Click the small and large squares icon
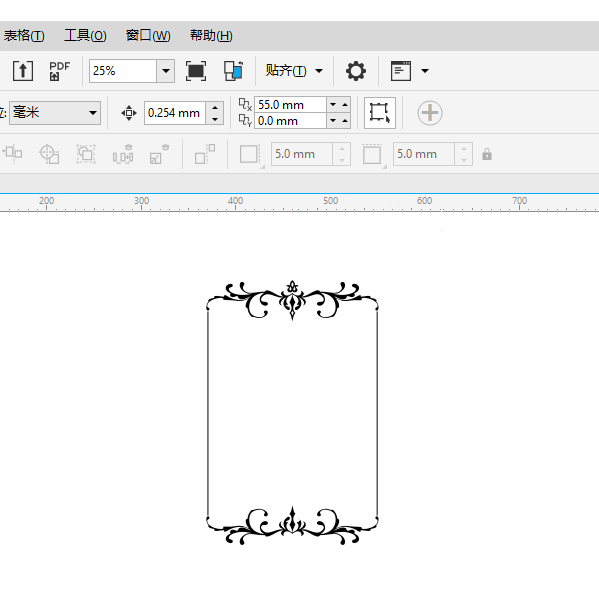 [x=205, y=154]
